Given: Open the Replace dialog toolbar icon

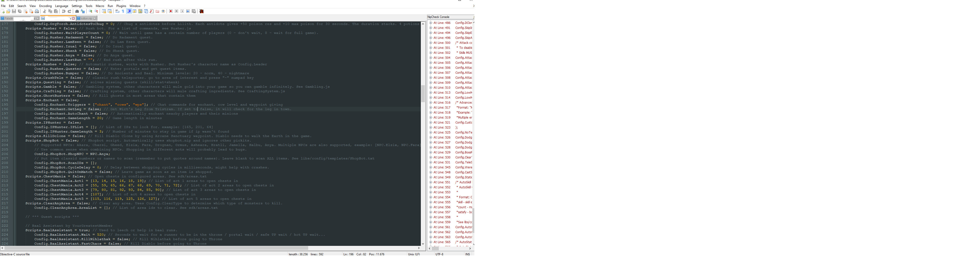Looking at the screenshot, I should 83,11.
